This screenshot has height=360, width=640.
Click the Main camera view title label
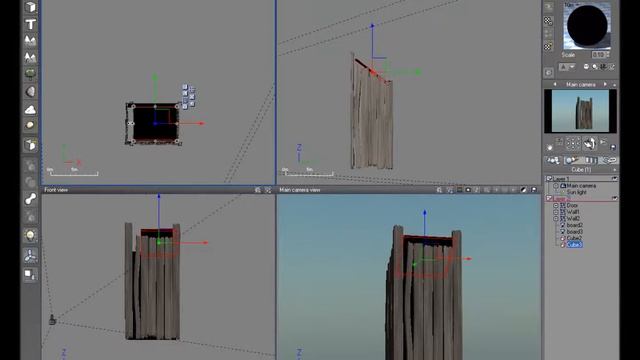tap(300, 190)
